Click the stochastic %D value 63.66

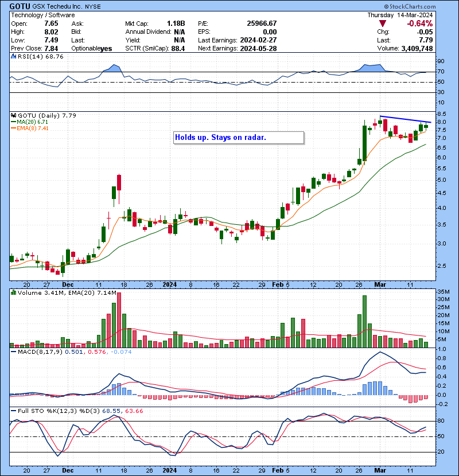point(134,411)
